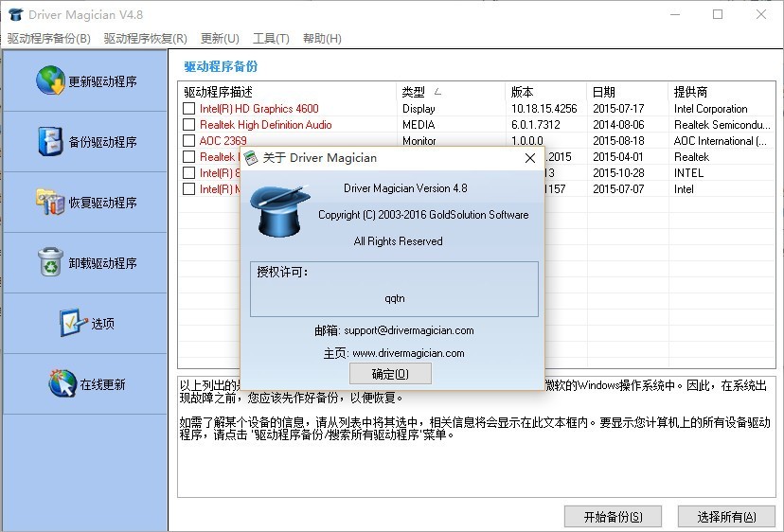Open the 更新(U) menu
784x532 pixels.
220,39
